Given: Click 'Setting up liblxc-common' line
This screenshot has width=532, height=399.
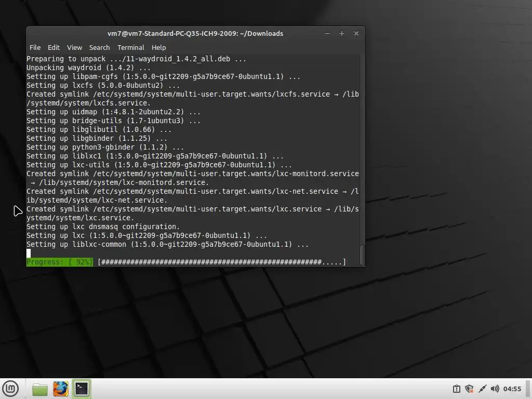Looking at the screenshot, I should pyautogui.click(x=167, y=244).
